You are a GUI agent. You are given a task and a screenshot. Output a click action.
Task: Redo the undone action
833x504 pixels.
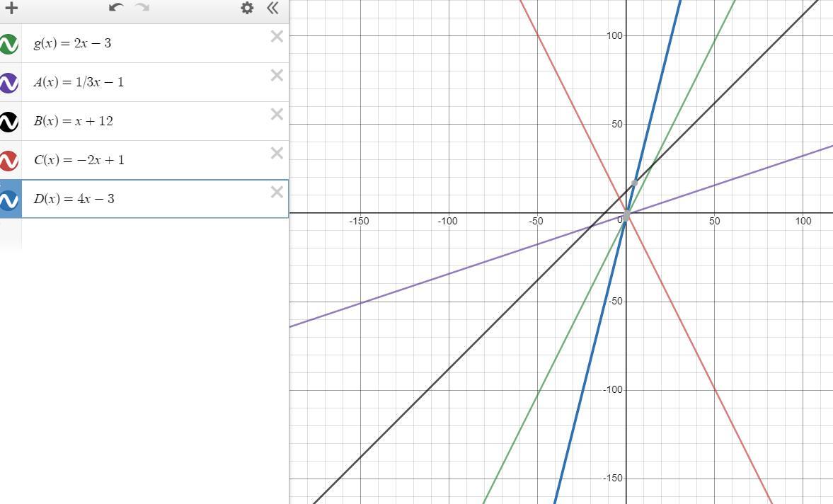(142, 8)
